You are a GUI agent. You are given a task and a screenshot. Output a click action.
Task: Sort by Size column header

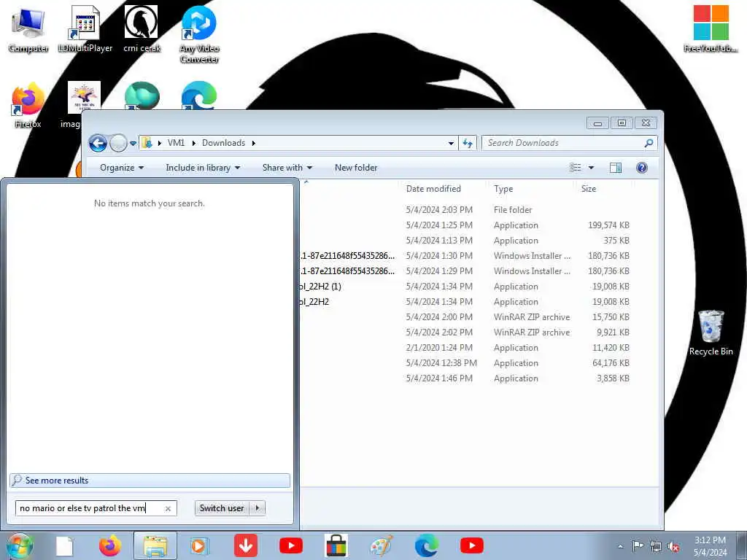point(589,189)
